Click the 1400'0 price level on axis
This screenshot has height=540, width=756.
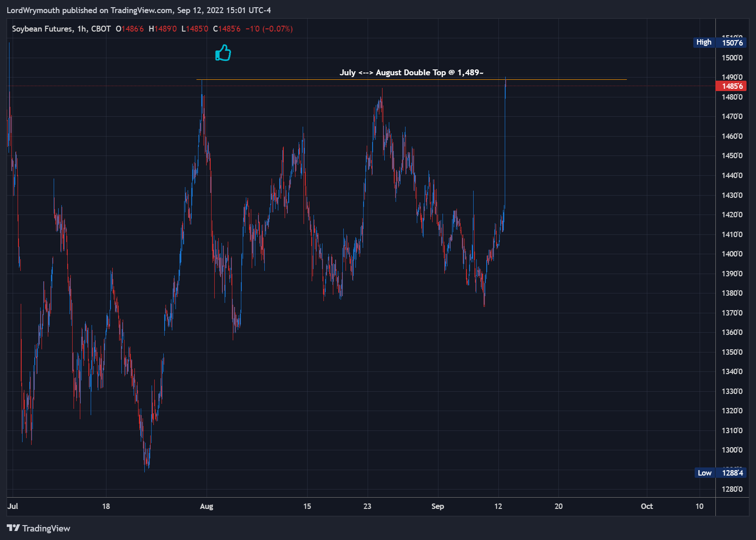(x=732, y=254)
